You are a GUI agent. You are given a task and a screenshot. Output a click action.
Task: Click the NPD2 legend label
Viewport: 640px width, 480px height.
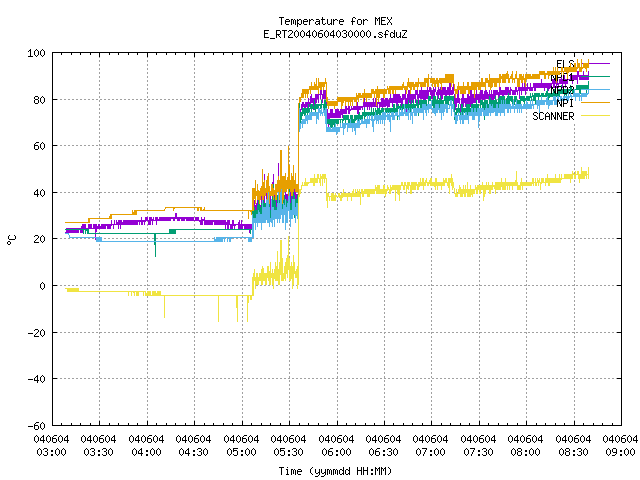pos(562,90)
